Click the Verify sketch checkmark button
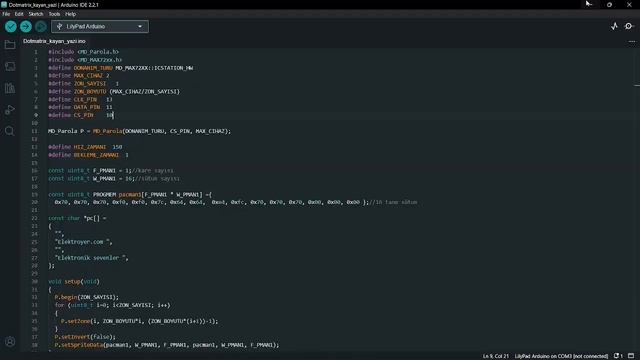Image resolution: width=640 pixels, height=360 pixels. pos(11,27)
